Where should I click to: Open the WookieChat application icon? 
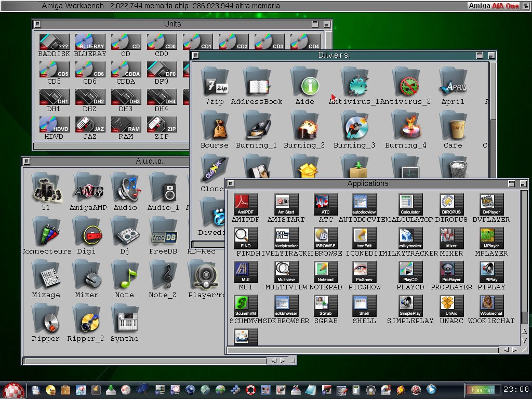pyautogui.click(x=491, y=305)
